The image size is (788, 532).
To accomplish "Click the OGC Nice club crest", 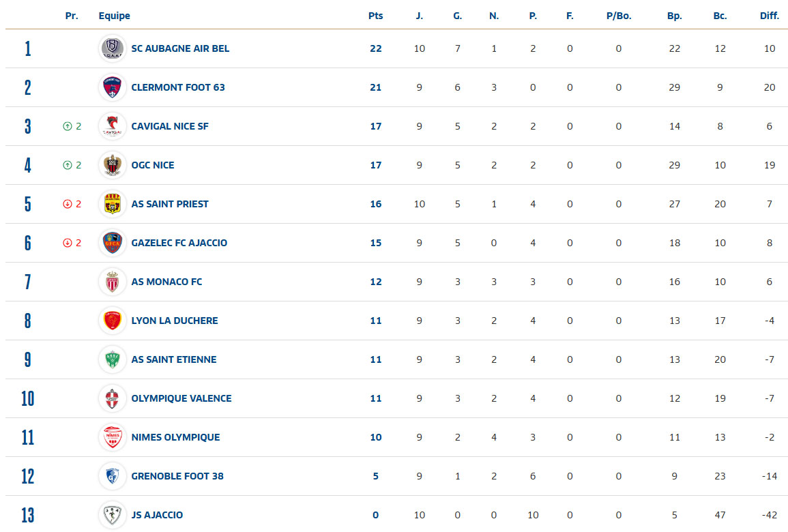I will pyautogui.click(x=112, y=165).
